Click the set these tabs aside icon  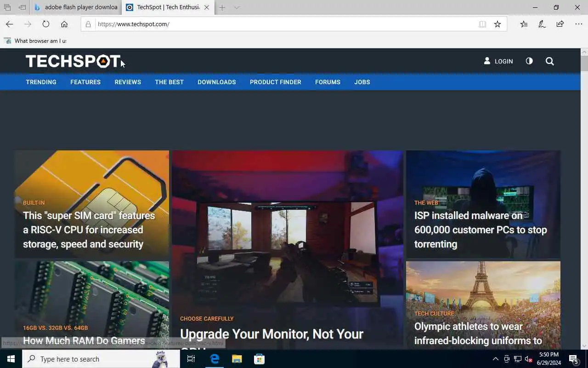22,7
